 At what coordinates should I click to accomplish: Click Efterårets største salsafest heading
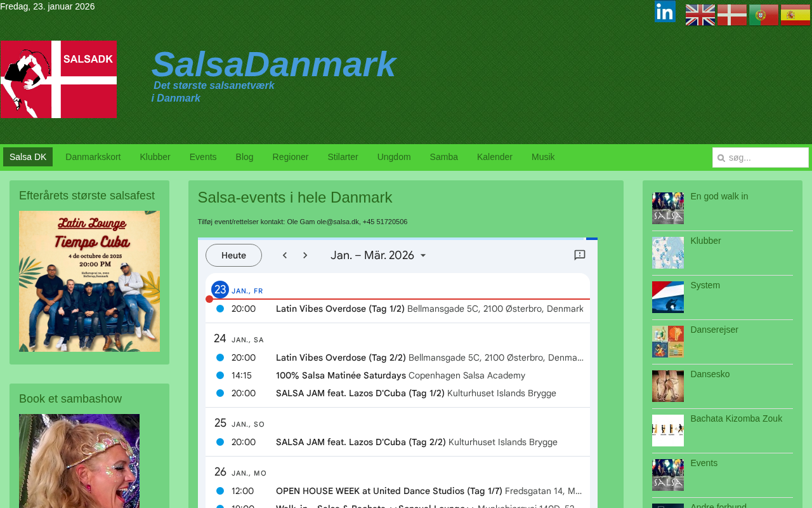(87, 196)
